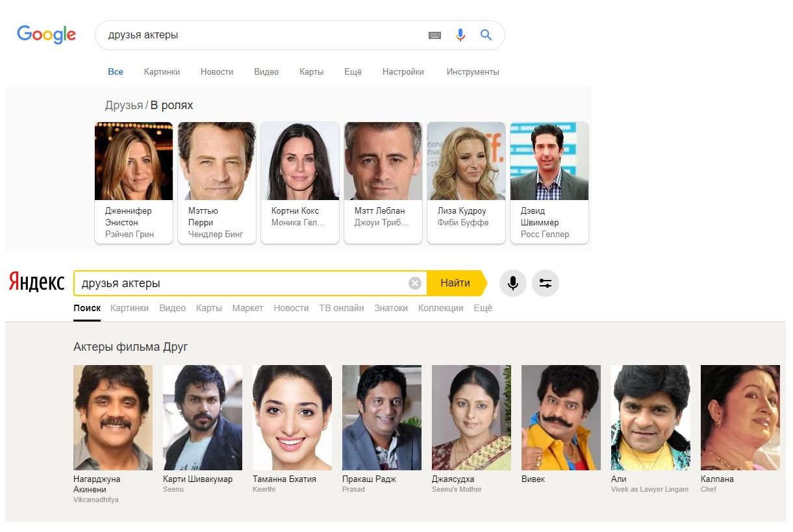Open Карти Шивакумар photo
The image size is (793, 532).
[x=203, y=418]
